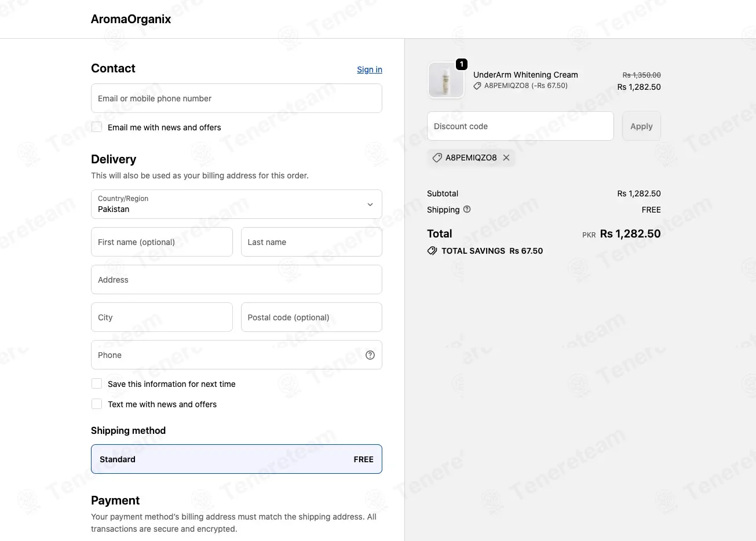Click the Total amount Rs 1,282.50
This screenshot has width=756, height=541.
[630, 233]
